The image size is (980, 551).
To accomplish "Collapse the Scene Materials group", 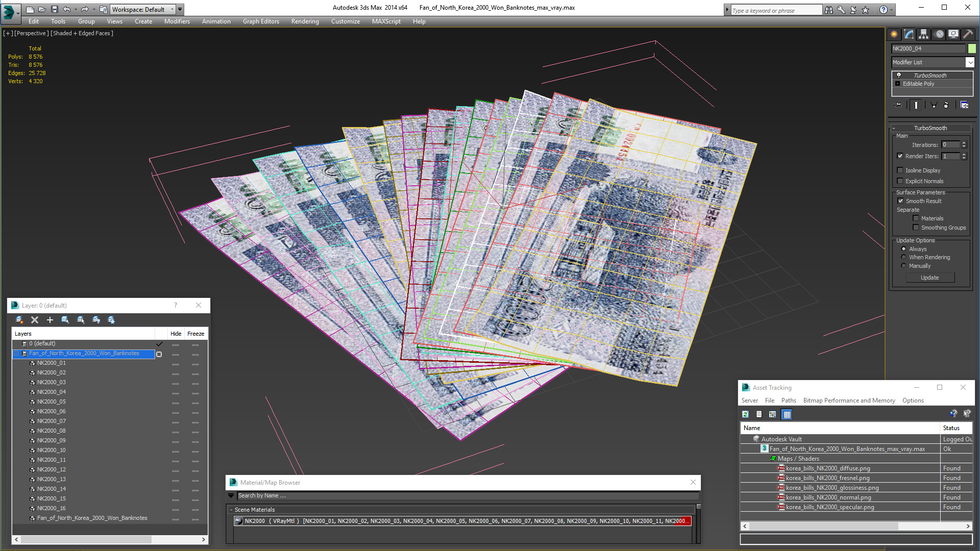I will [x=231, y=510].
